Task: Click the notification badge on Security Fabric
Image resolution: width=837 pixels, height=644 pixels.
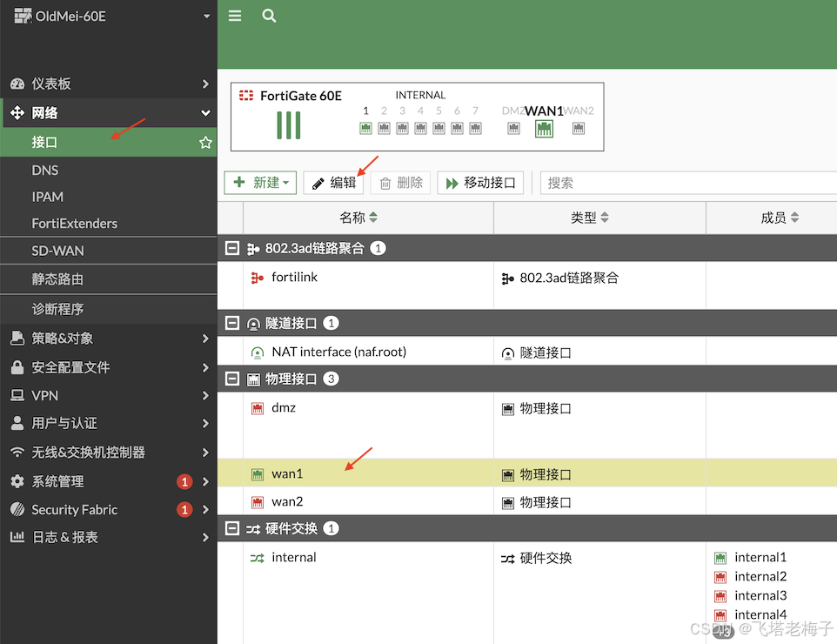Action: click(x=184, y=509)
